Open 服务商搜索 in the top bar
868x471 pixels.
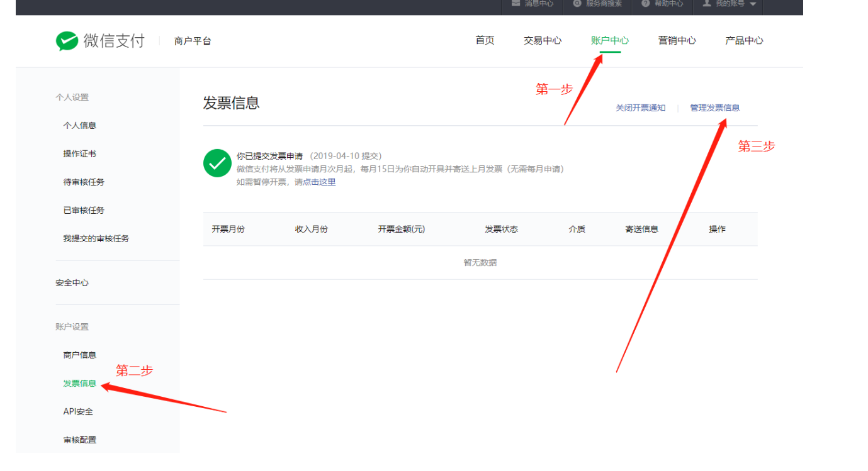click(x=604, y=3)
